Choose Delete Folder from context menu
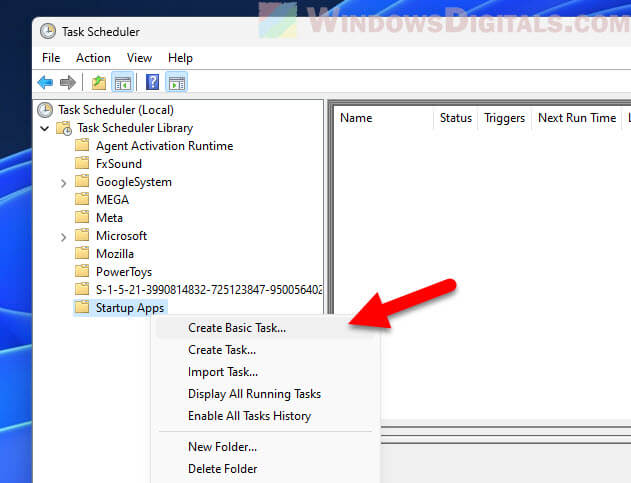 click(266, 469)
